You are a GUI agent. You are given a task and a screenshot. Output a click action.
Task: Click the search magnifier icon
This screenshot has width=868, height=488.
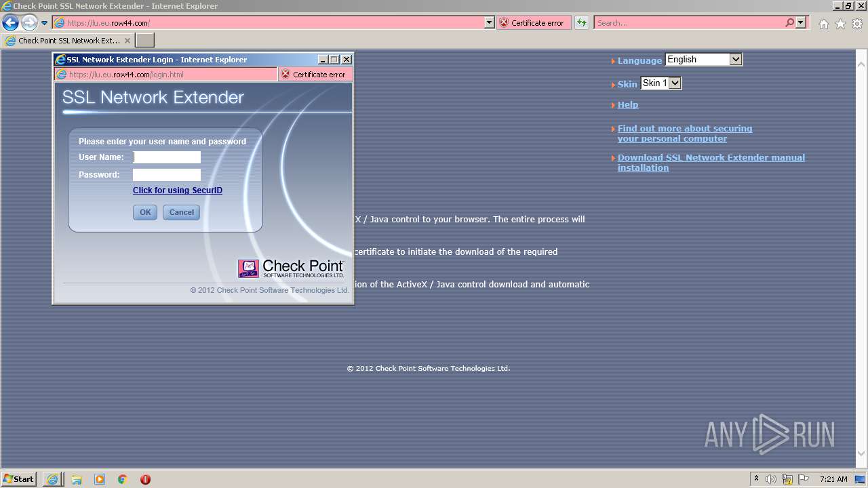[x=789, y=23]
